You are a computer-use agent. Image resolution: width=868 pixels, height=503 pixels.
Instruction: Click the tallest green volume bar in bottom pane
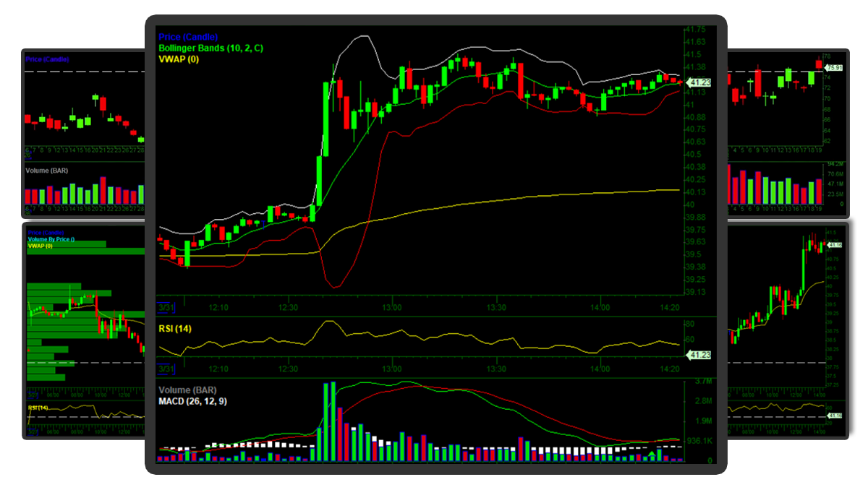[x=331, y=419]
